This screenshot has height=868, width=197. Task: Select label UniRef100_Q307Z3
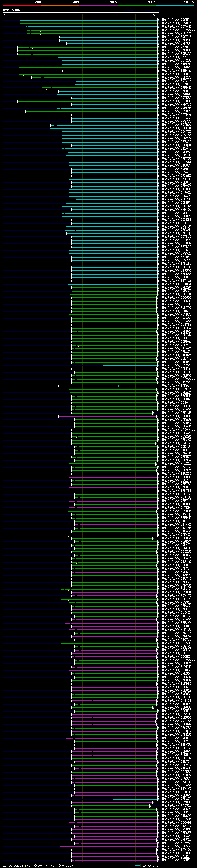coord(177,132)
